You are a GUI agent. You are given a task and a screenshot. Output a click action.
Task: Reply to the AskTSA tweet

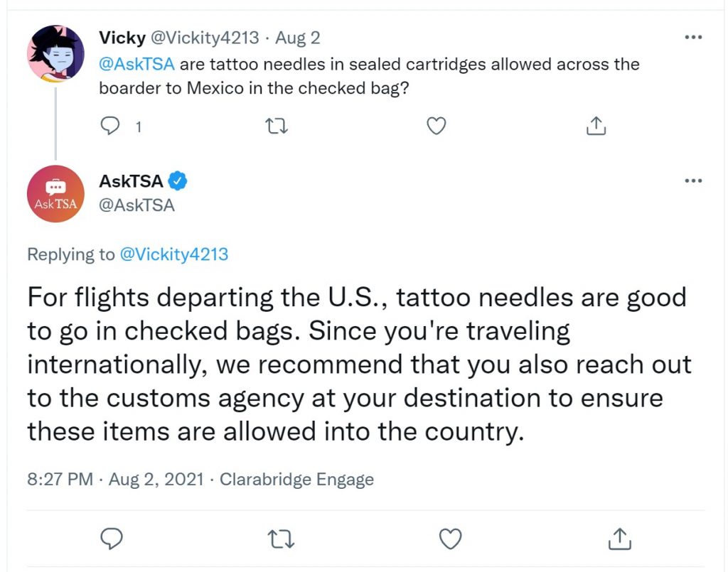pyautogui.click(x=112, y=539)
